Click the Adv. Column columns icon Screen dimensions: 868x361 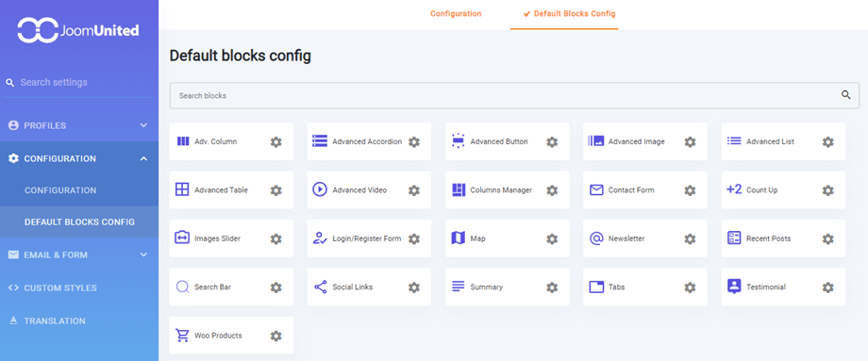[x=183, y=141]
